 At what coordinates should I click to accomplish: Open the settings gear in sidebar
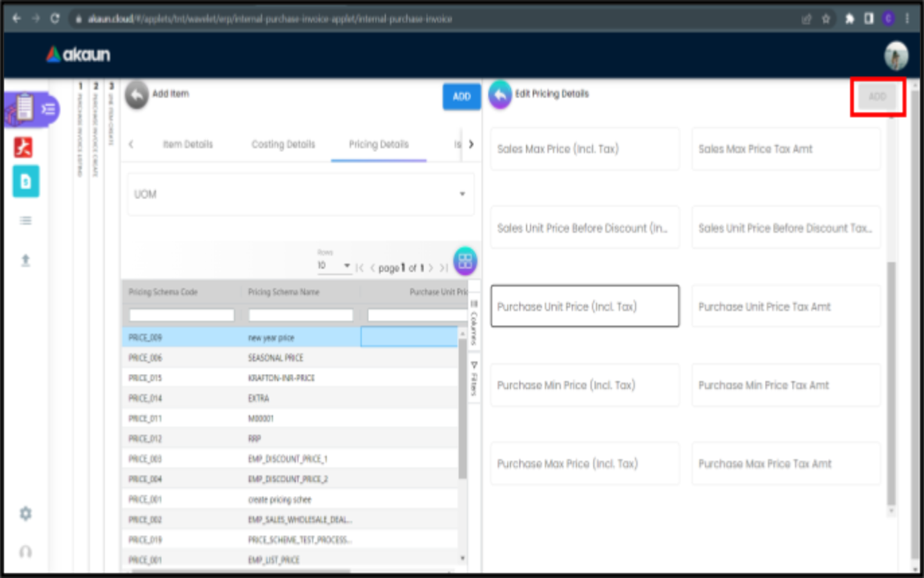(x=26, y=514)
